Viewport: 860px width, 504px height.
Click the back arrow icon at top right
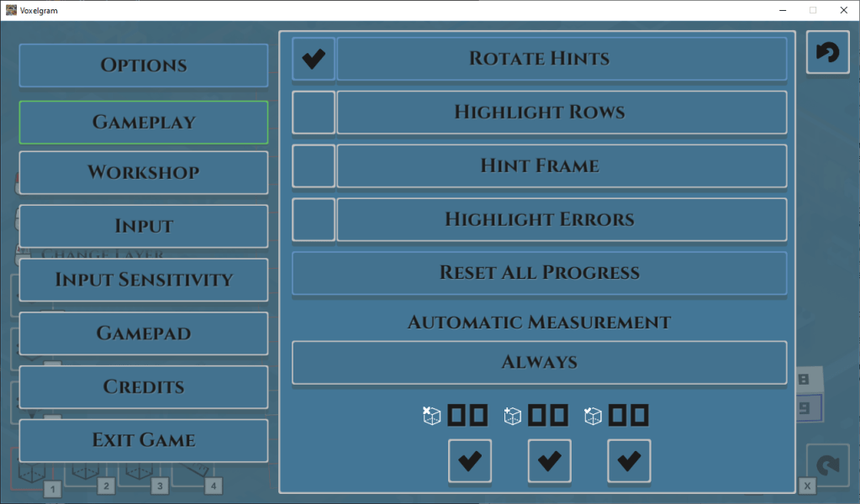tap(827, 53)
